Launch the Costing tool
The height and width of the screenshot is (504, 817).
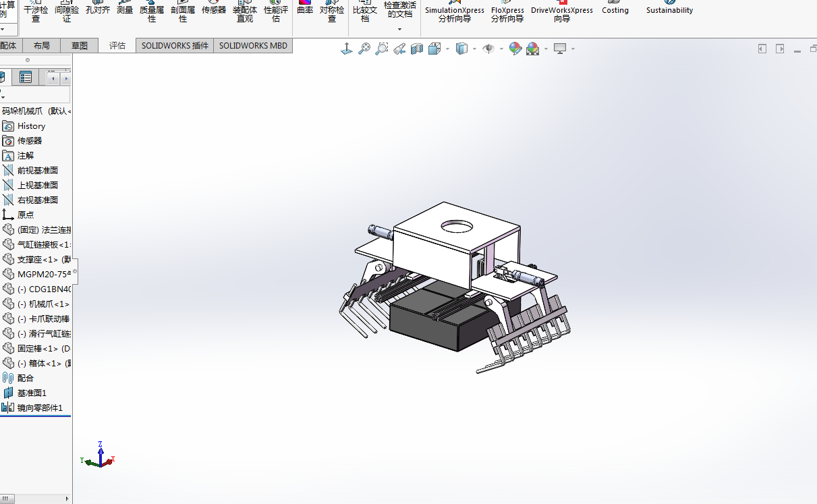pyautogui.click(x=615, y=8)
